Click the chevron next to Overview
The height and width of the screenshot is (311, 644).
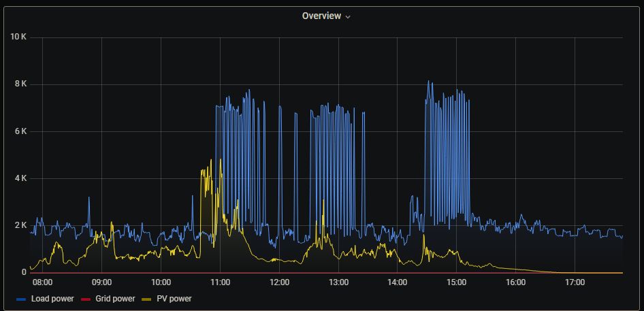348,17
